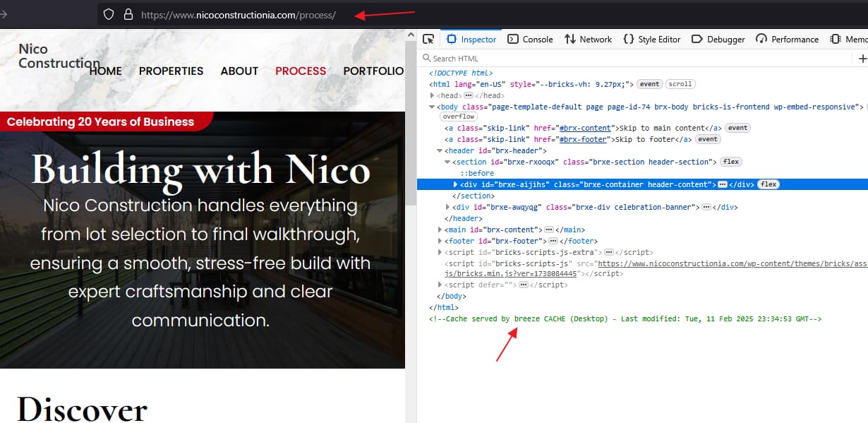Viewport: 868px width, 423px height.
Task: Open the Debugger tab
Action: click(x=718, y=40)
